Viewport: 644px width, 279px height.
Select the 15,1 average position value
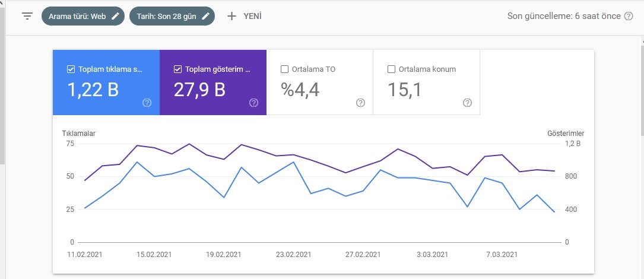pos(405,90)
